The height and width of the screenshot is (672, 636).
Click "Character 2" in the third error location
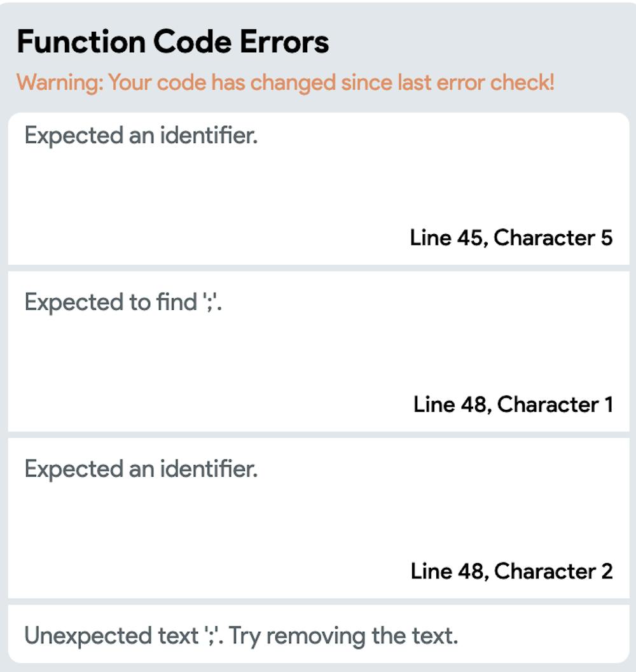(553, 571)
